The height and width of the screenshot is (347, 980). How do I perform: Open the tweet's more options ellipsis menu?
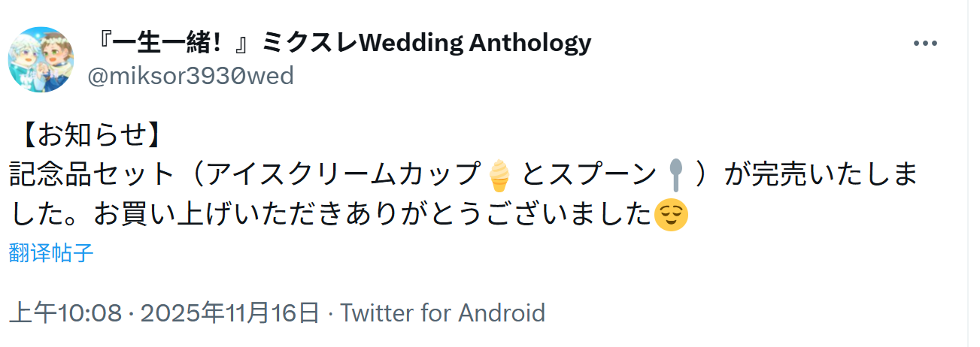pyautogui.click(x=924, y=44)
